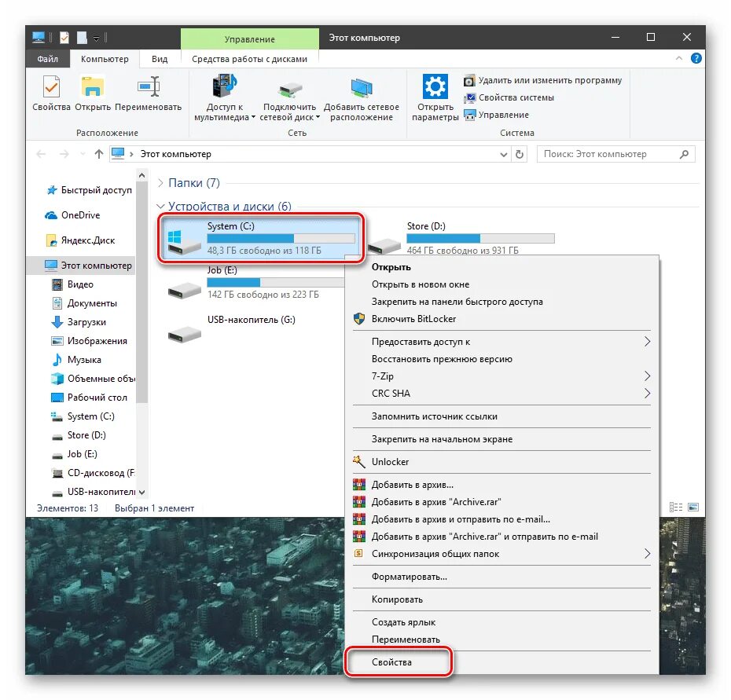Screen dimensions: 731x700
Task: Choose Включить BitLocker in context menu
Action: click(501, 319)
